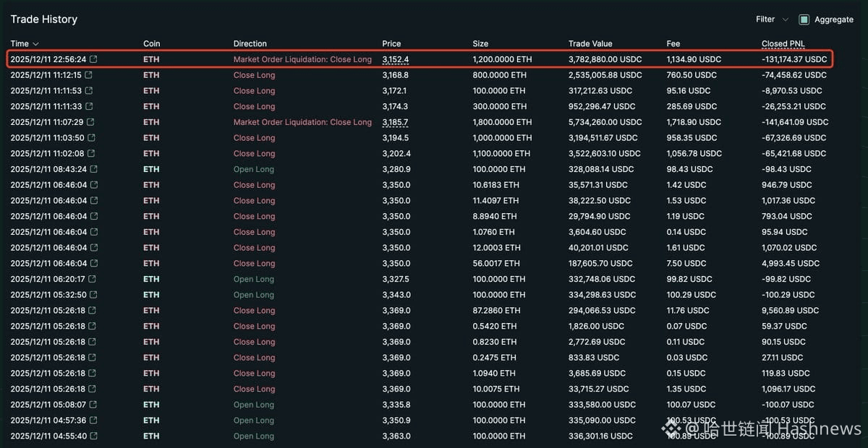Sort by the Time column arrow
The height and width of the screenshot is (448, 868).
coord(35,44)
